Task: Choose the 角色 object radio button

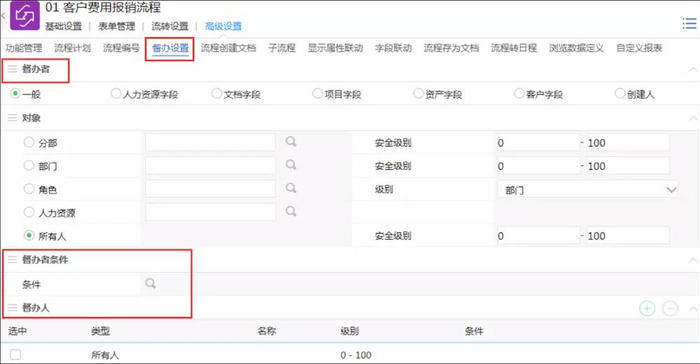Action: (29, 188)
